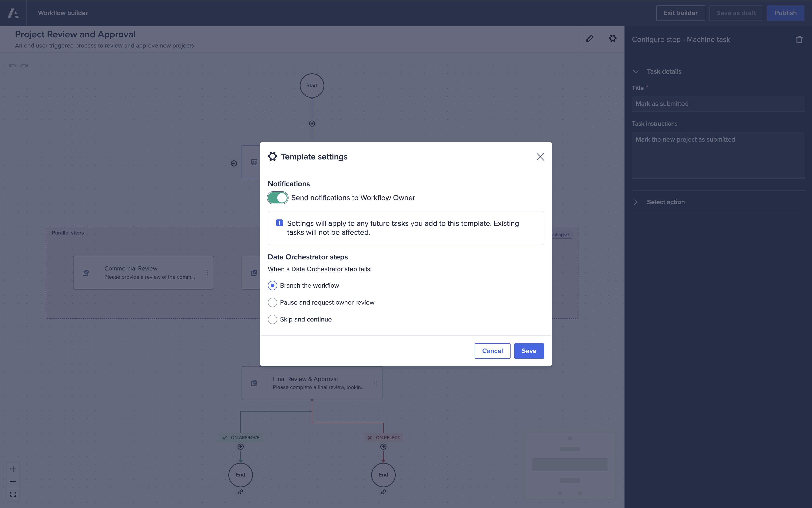Click the Data Orchestrator steps heading

pos(308,257)
